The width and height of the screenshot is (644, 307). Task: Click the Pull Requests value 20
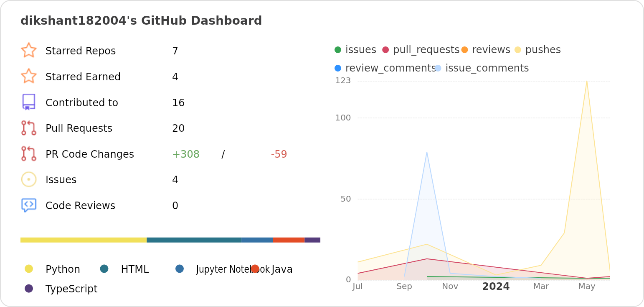coord(178,128)
